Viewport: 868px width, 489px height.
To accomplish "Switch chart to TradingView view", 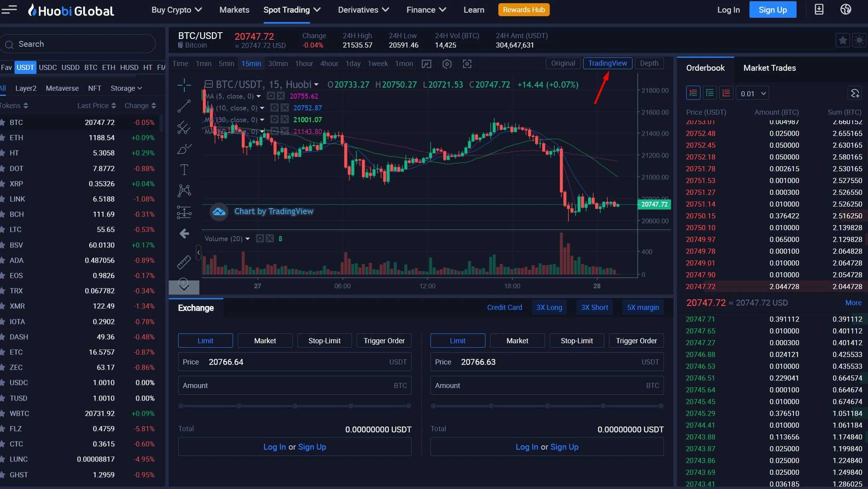I will pos(607,63).
